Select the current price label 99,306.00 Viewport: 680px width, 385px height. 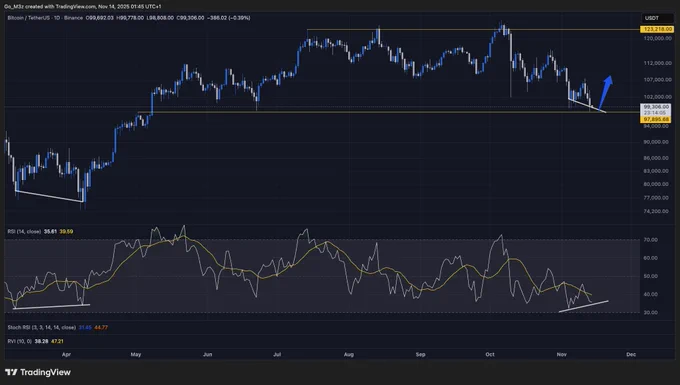(x=657, y=107)
